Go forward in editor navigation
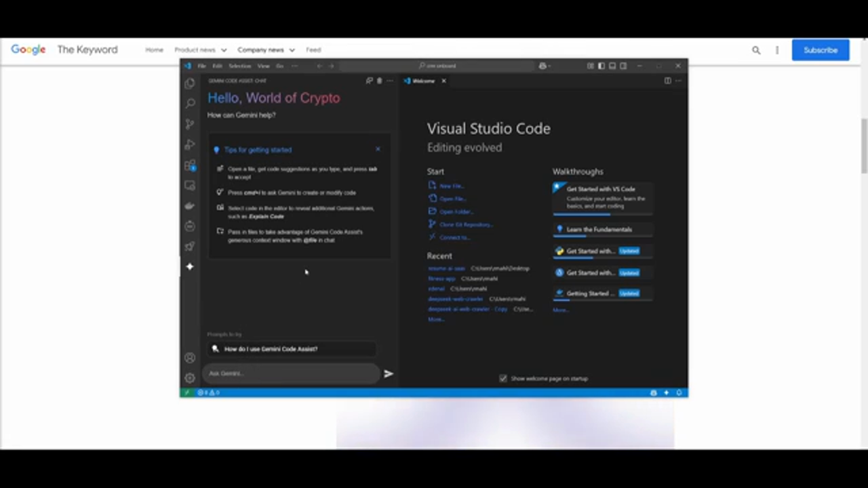Image resolution: width=868 pixels, height=488 pixels. pos(331,66)
